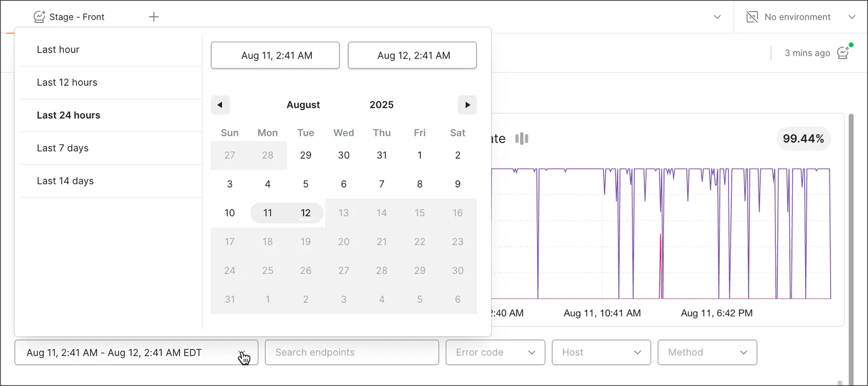Select the Last hour preset
The image size is (868, 386).
(111, 50)
